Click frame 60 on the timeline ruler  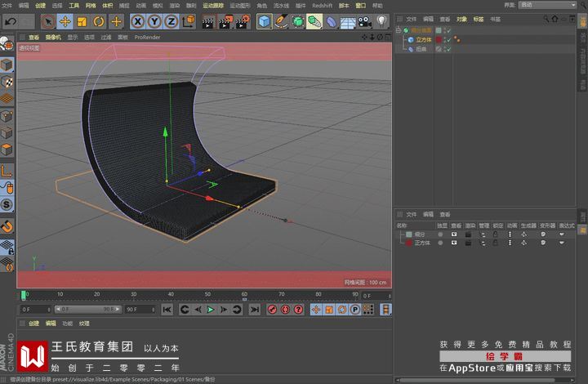coord(244,294)
